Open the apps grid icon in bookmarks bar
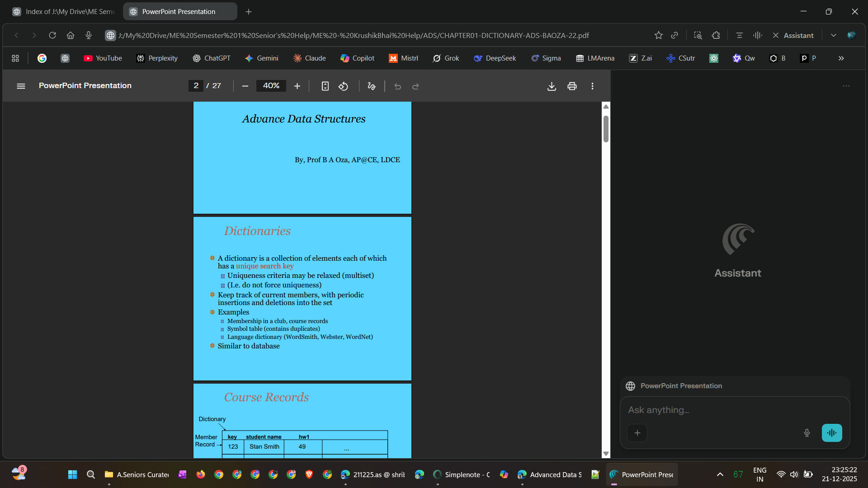The image size is (868, 488). pos(15,58)
